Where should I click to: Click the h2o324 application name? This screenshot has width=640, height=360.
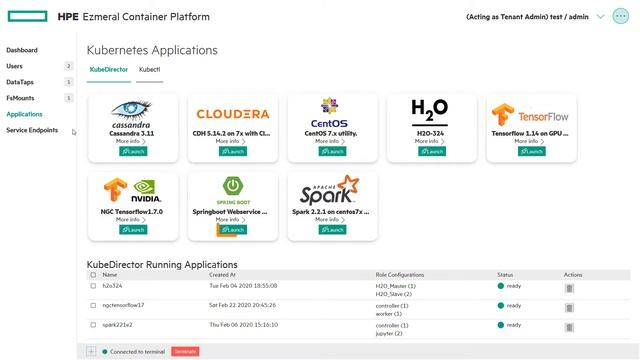click(112, 286)
